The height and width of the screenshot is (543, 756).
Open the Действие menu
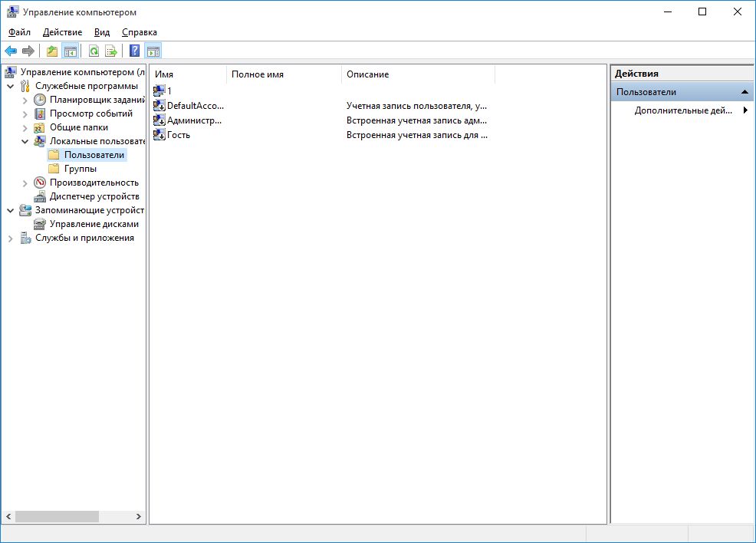click(x=64, y=32)
